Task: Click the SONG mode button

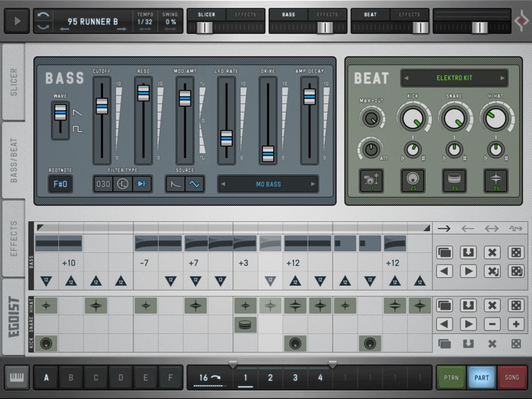Action: pyautogui.click(x=511, y=377)
